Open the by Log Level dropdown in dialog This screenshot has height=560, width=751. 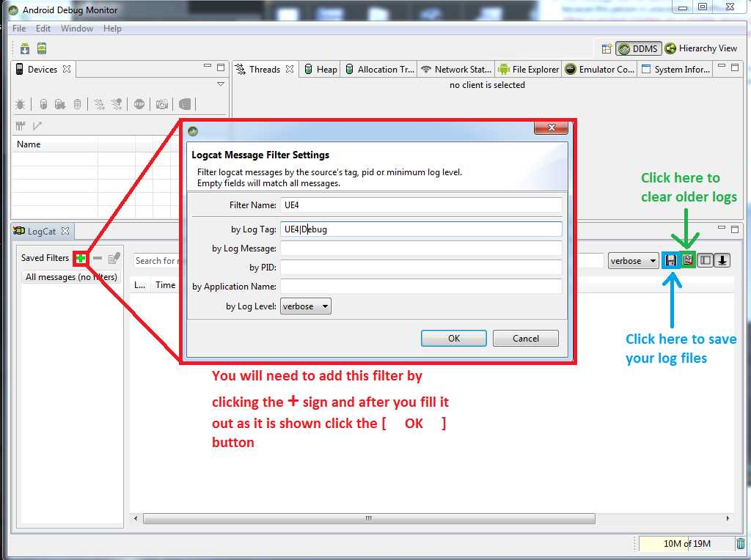click(306, 306)
